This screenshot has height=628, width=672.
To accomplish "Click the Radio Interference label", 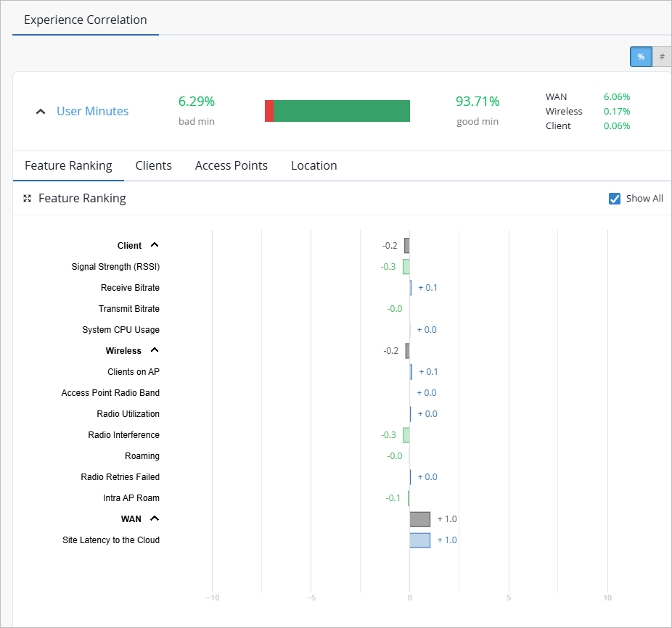I will point(124,435).
